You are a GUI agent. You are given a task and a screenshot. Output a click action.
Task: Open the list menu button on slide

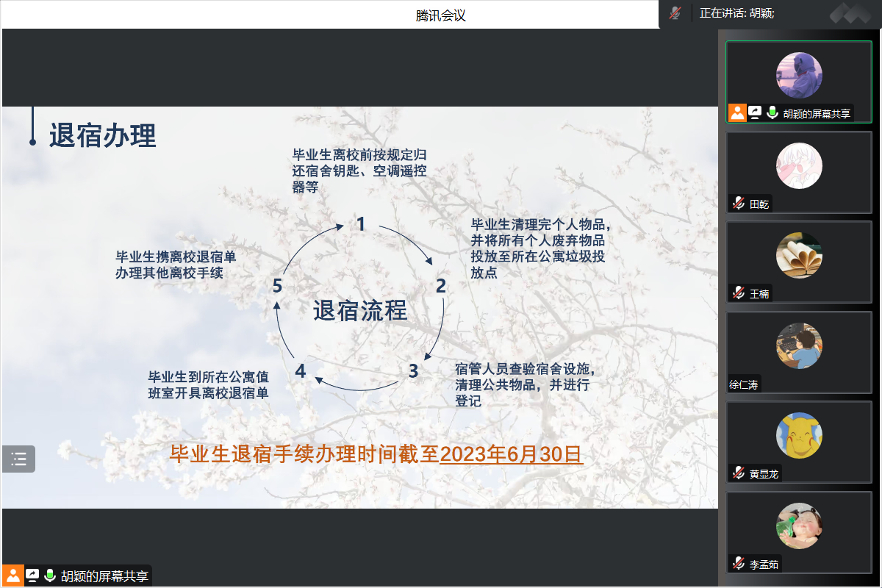pyautogui.click(x=18, y=459)
